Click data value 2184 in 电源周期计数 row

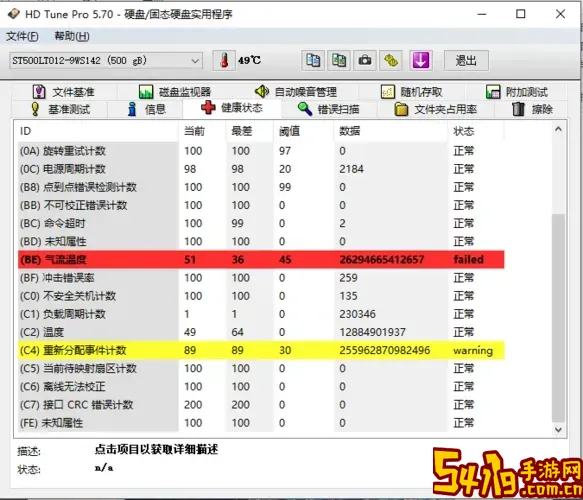point(351,169)
